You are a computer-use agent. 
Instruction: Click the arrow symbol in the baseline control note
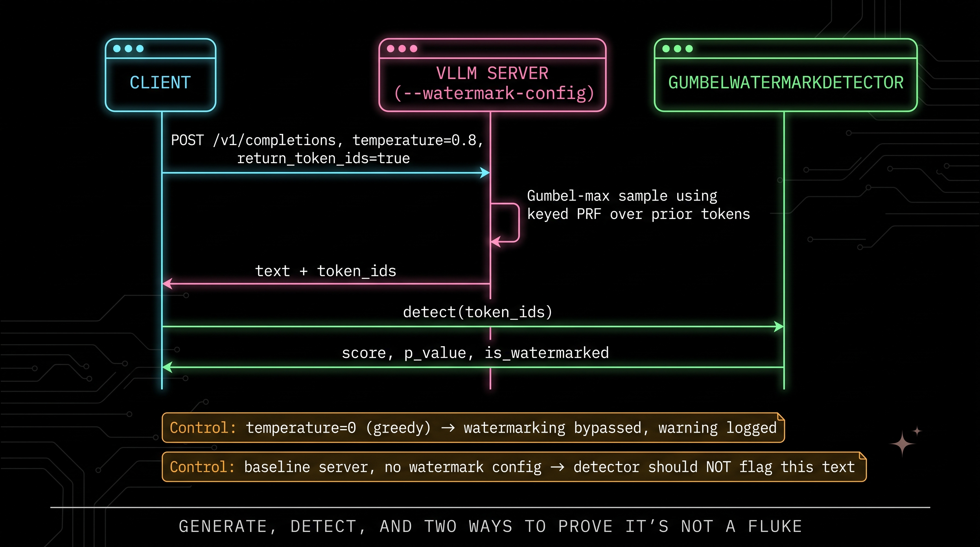(x=557, y=468)
